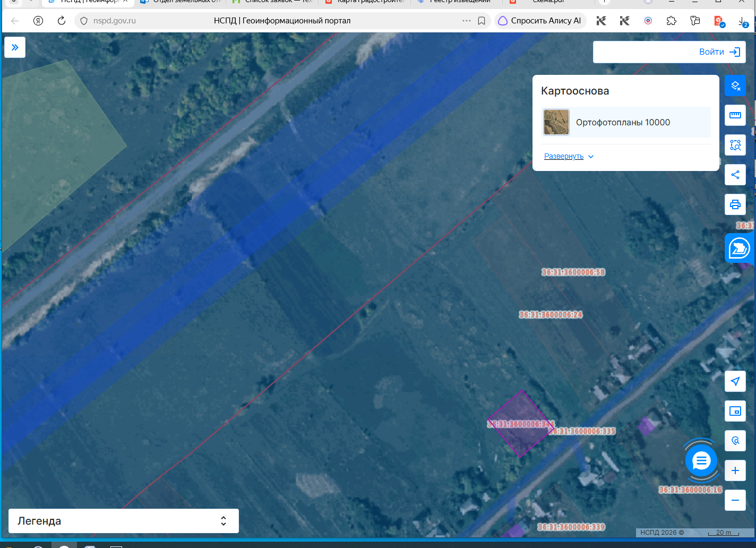
Task: Reload the page in browser
Action: tap(62, 21)
